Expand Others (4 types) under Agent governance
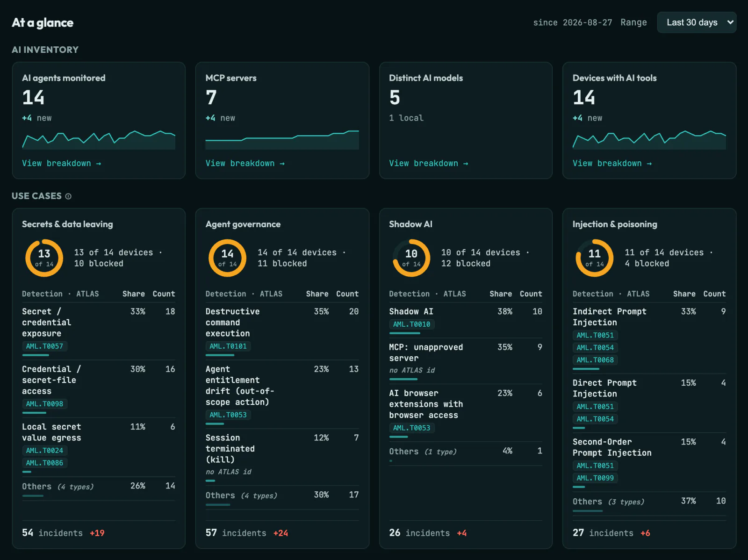This screenshot has width=748, height=560. click(x=282, y=497)
